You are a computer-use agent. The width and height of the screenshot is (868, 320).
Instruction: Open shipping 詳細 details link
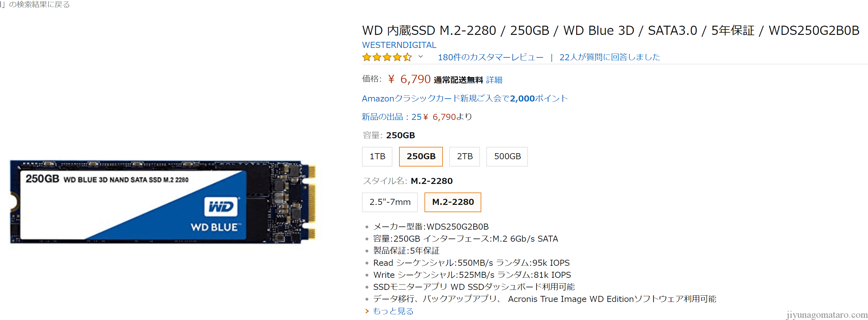(494, 80)
